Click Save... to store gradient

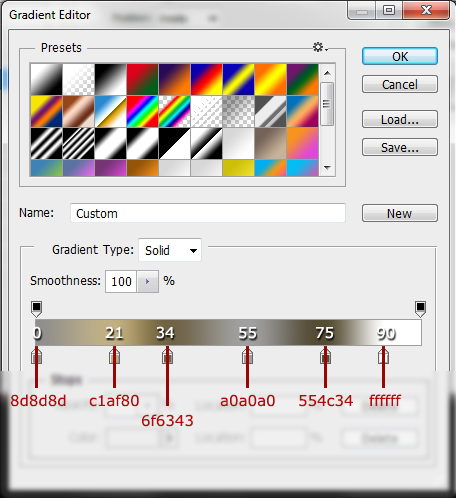(400, 147)
